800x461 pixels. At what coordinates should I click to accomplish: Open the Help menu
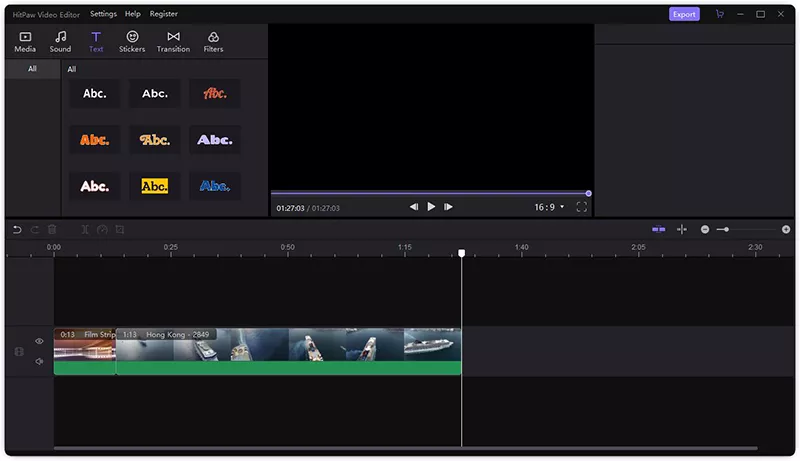point(133,14)
